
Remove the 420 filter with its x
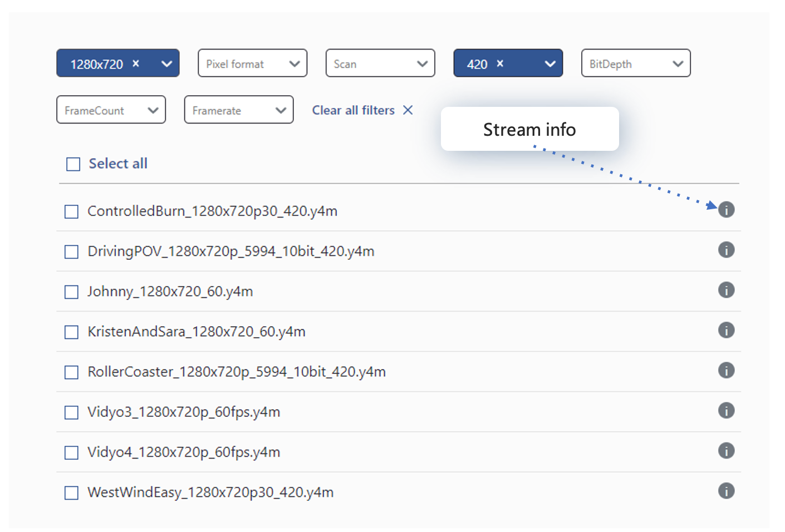click(x=500, y=63)
